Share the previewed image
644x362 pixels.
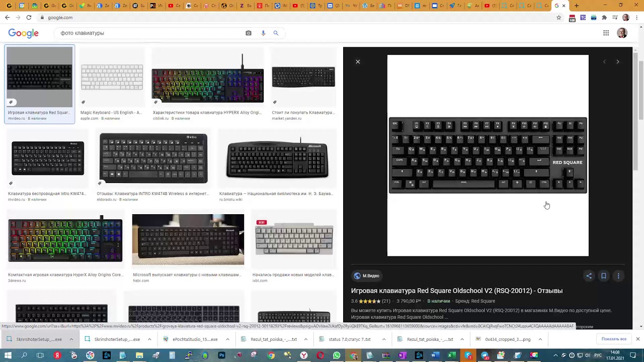click(x=589, y=276)
